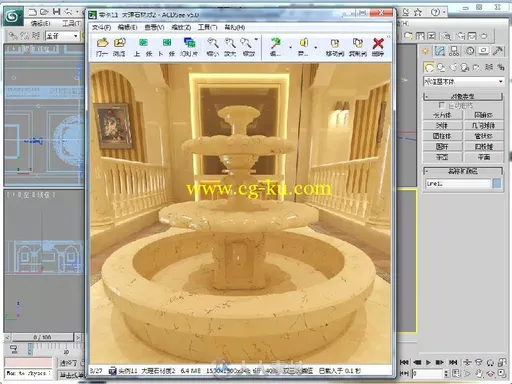Go to the start frame in 3ds Max

[404, 362]
